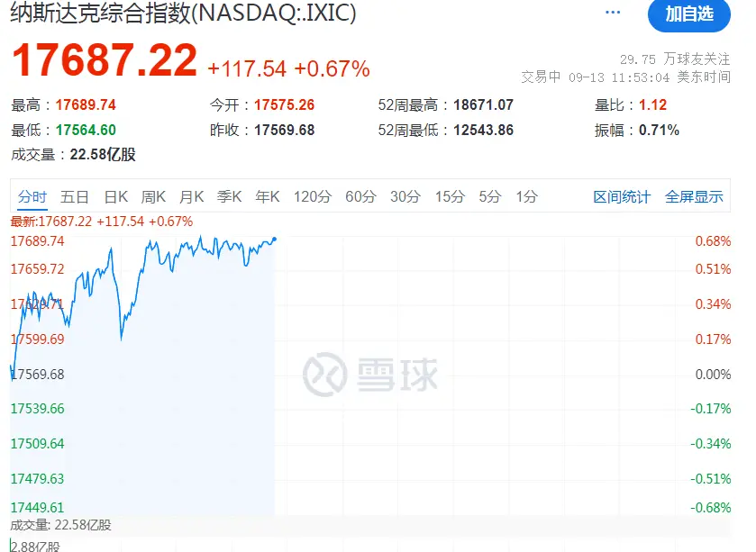Image resolution: width=756 pixels, height=552 pixels.
Task: Click the 振幅 value 0.71%
Action: pos(659,130)
